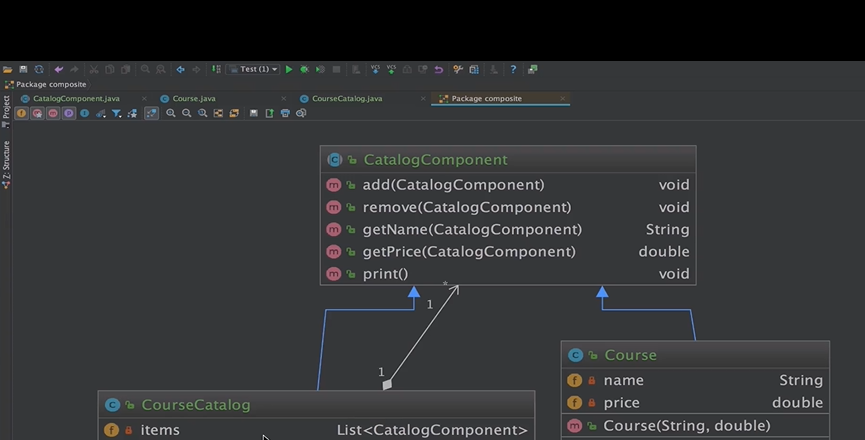Fit diagram content to window
Image resolution: width=865 pixels, height=440 pixels.
click(x=218, y=114)
